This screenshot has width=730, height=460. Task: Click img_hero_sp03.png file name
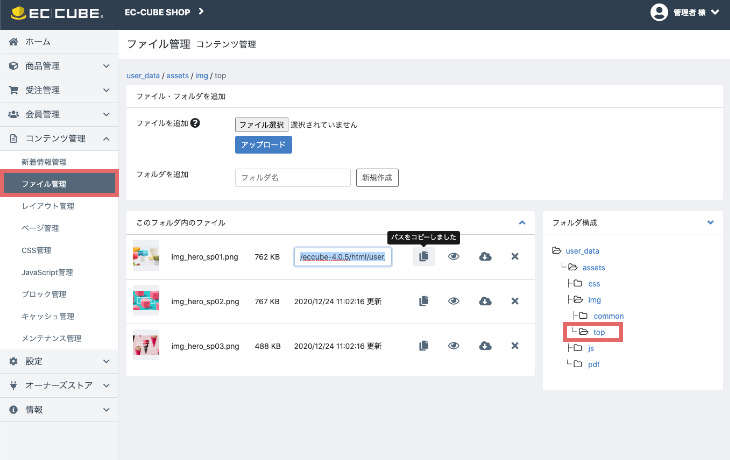point(205,346)
